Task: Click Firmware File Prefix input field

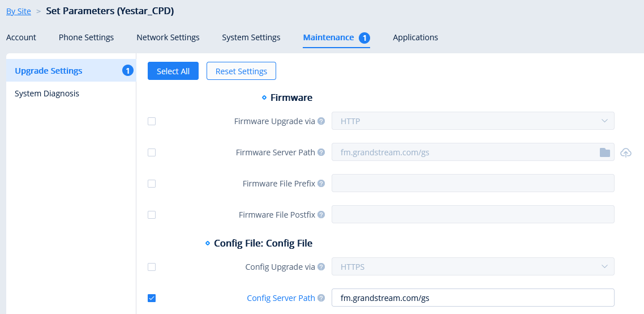Action: click(x=473, y=183)
